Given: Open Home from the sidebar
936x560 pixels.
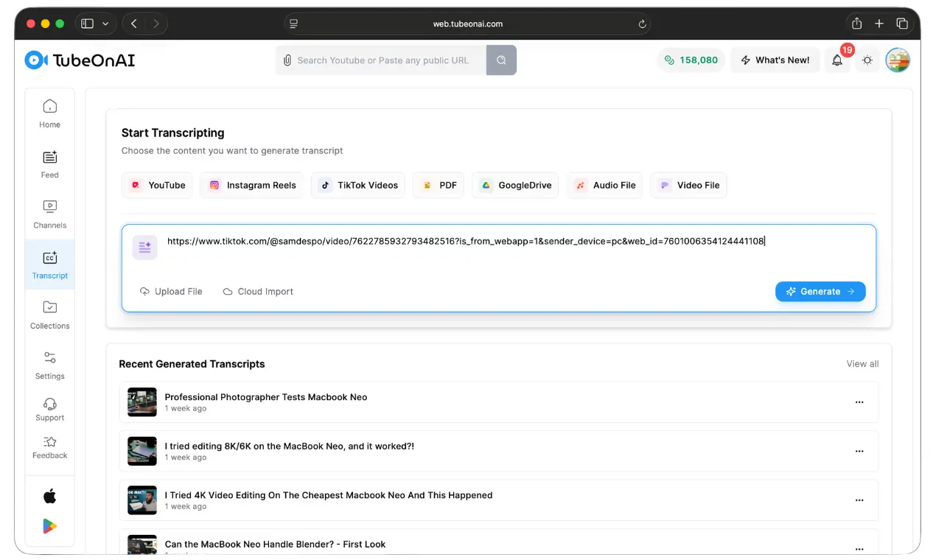Looking at the screenshot, I should coord(50,113).
